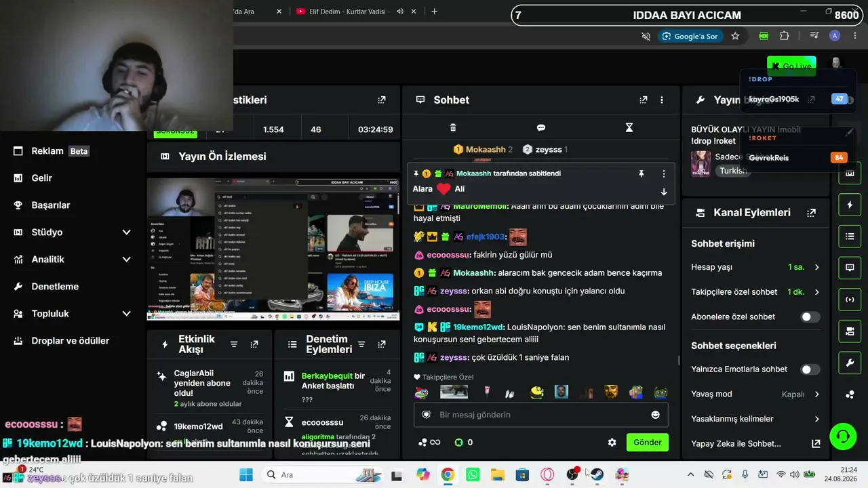Click the Google'a Sor button
The width and height of the screenshot is (868, 488).
click(x=690, y=36)
